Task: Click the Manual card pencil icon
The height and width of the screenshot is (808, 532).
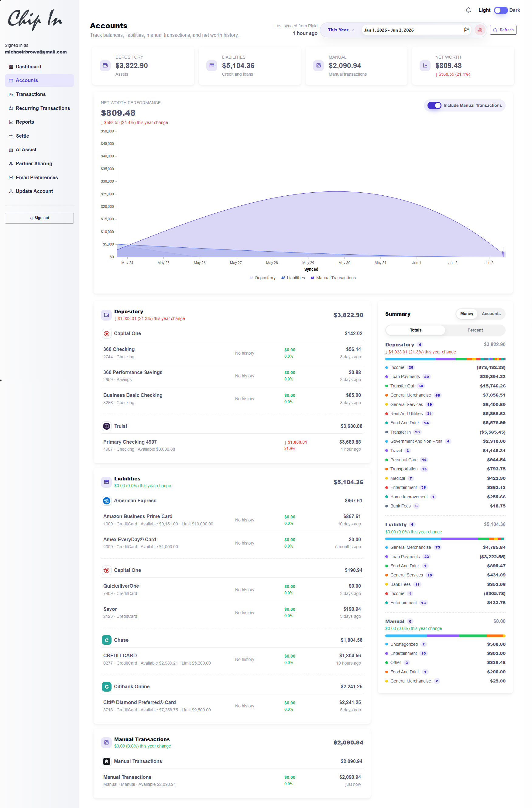Action: (318, 66)
